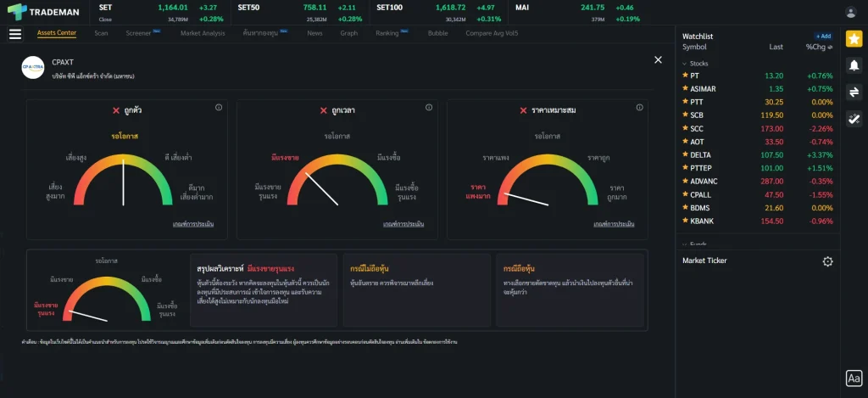
Task: Click the Aa font size icon
Action: tap(854, 378)
